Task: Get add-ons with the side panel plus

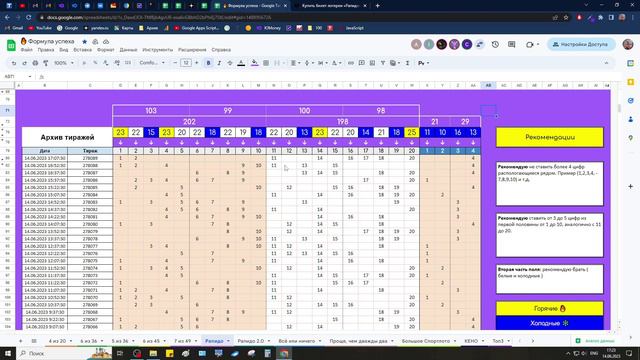Action: pos(631,186)
